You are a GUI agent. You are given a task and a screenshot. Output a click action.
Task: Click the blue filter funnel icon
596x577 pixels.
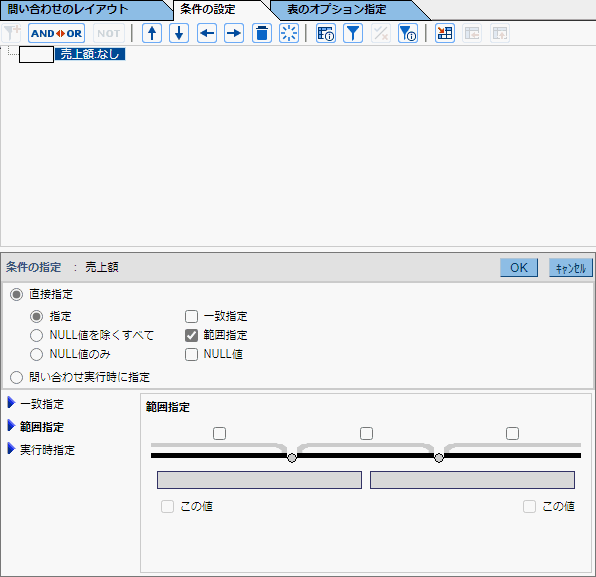(353, 33)
